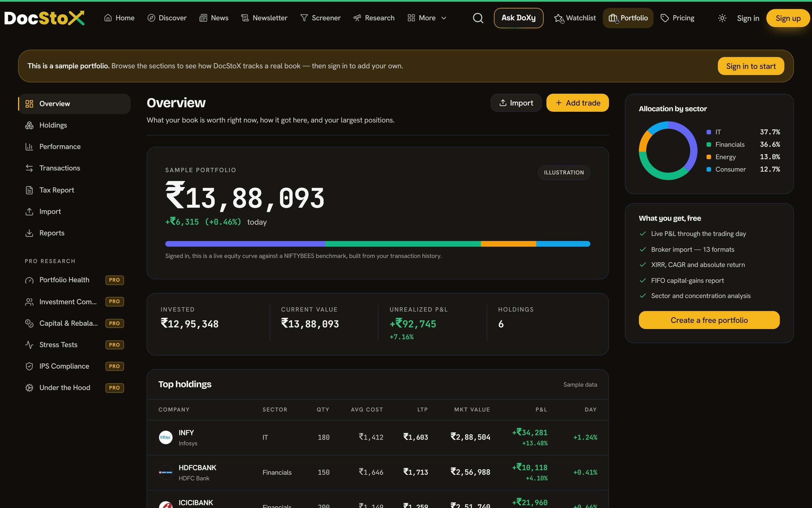The width and height of the screenshot is (812, 508).
Task: Click HDFCBANK day change +0.41%
Action: [585, 472]
